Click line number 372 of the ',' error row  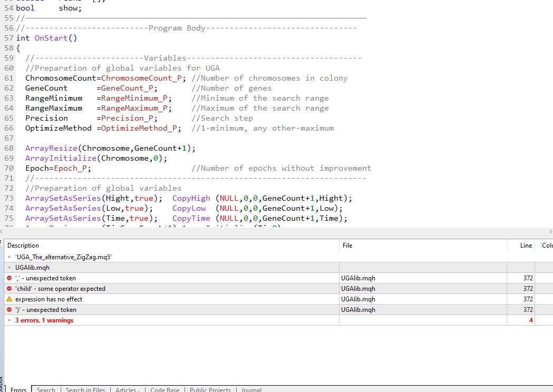coord(528,278)
